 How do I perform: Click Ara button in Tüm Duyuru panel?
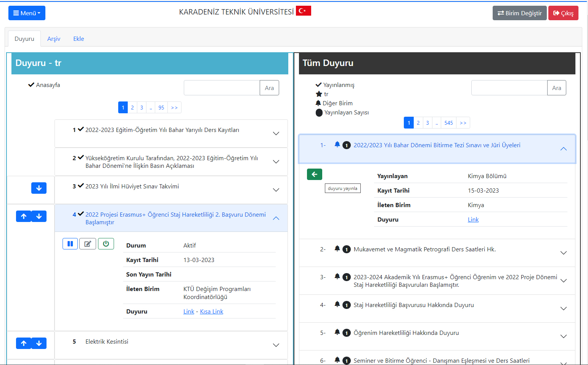point(557,88)
